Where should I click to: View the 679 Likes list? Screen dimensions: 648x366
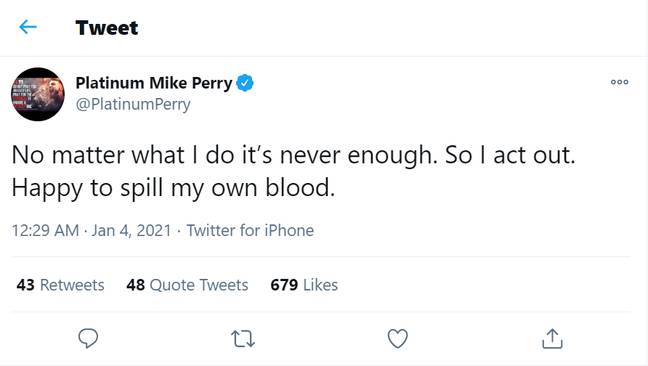click(304, 285)
